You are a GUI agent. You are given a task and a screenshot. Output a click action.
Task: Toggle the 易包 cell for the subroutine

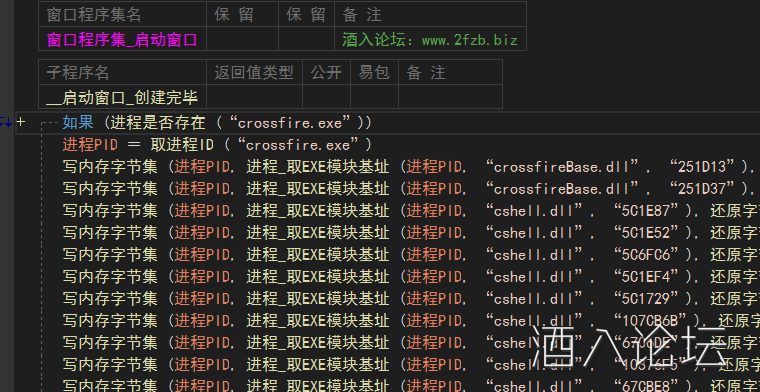pyautogui.click(x=374, y=97)
